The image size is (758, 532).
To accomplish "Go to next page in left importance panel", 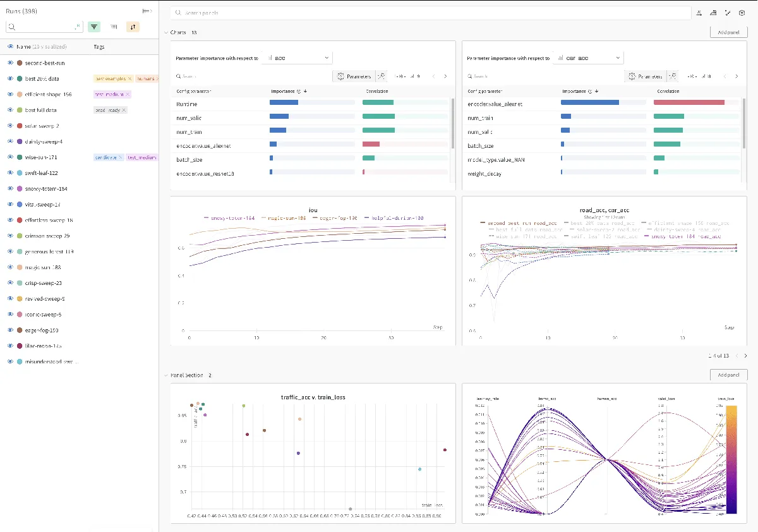I will [445, 76].
